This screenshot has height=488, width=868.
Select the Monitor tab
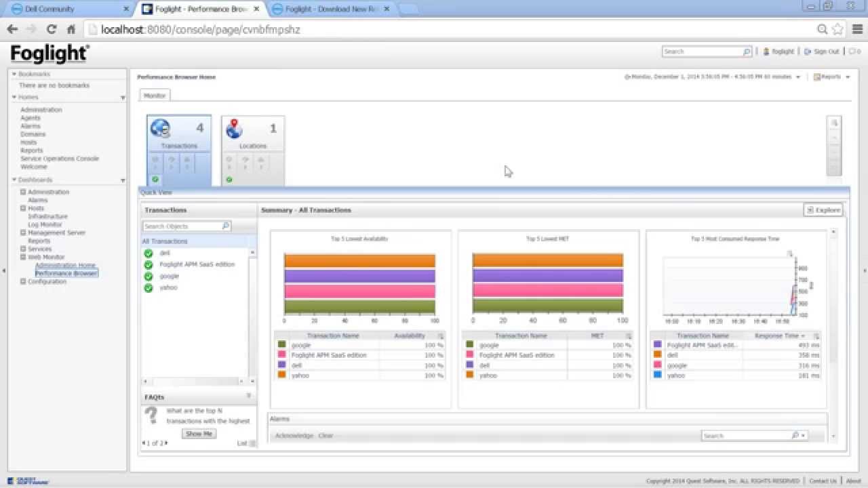tap(155, 96)
